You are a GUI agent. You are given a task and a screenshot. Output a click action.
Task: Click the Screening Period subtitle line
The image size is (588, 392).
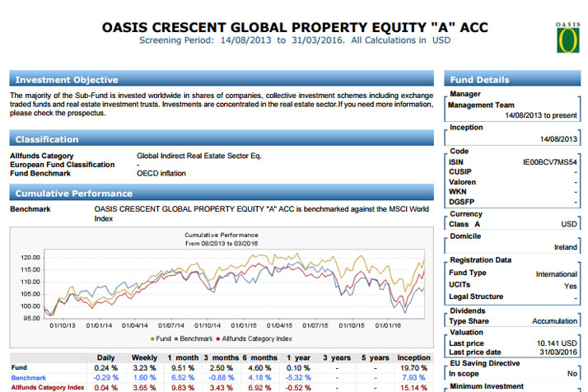click(x=295, y=40)
